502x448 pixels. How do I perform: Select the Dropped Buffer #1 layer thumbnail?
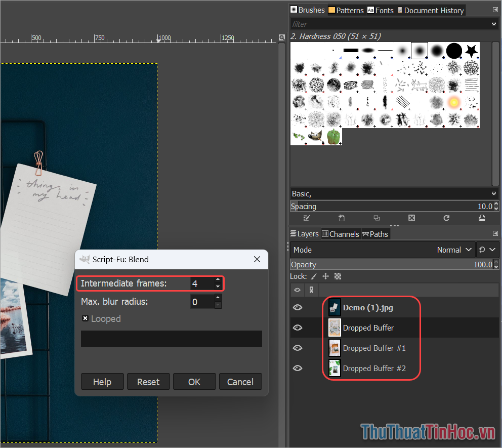(334, 348)
